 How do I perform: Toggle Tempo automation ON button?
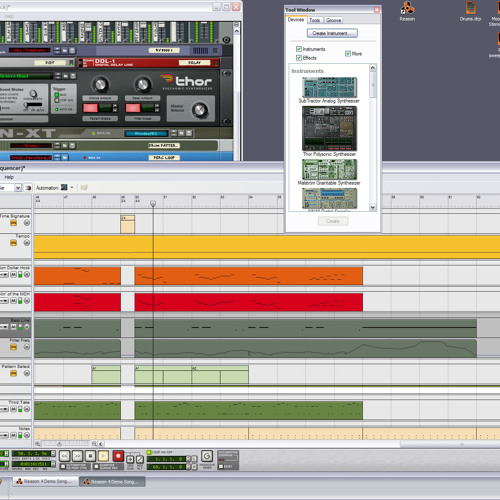pyautogui.click(x=13, y=243)
